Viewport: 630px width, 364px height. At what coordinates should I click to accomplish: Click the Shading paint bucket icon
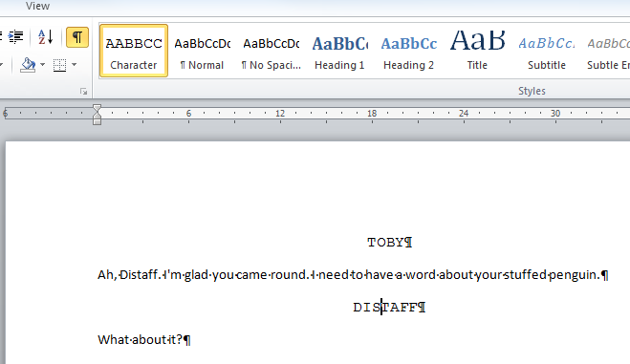[x=28, y=65]
